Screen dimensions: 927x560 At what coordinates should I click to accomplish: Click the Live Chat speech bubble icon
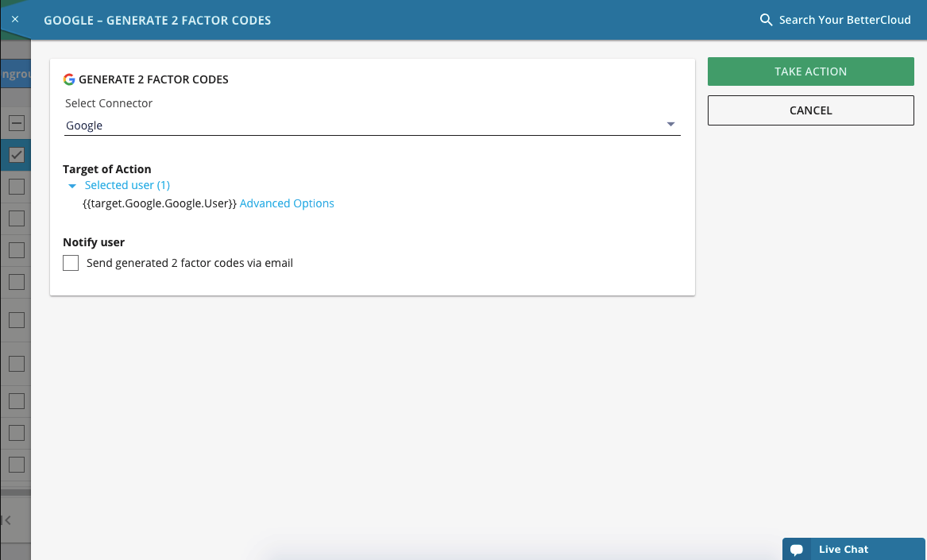point(797,550)
